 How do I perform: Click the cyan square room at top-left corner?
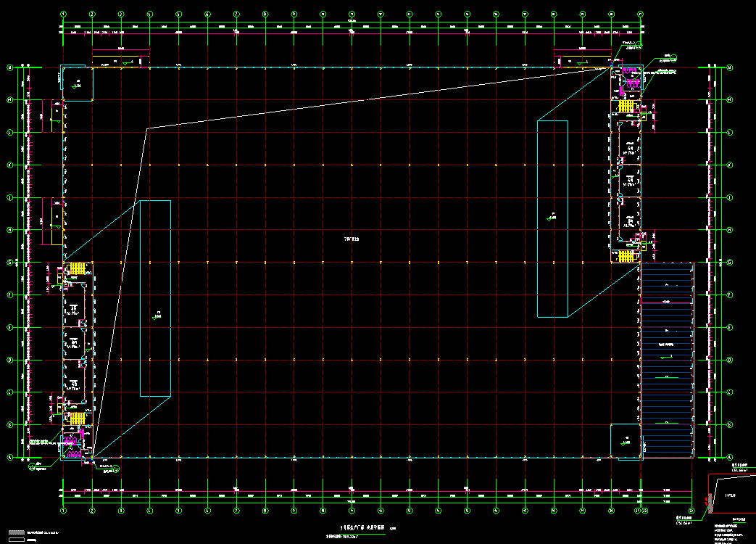point(78,83)
